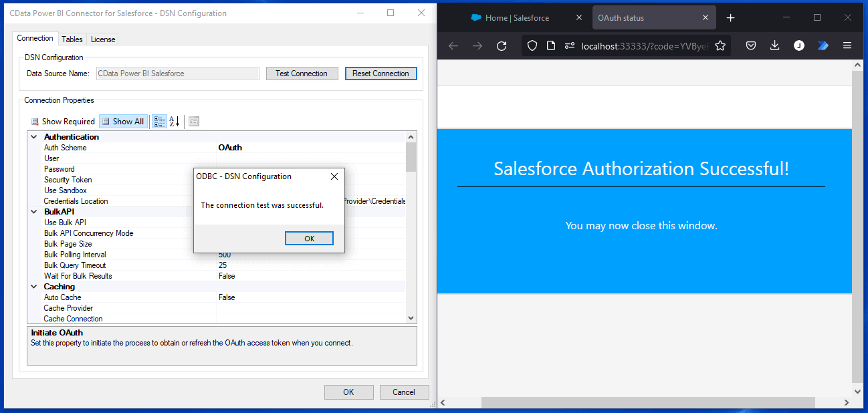Cancel the DSN Configuration window

coord(404,392)
